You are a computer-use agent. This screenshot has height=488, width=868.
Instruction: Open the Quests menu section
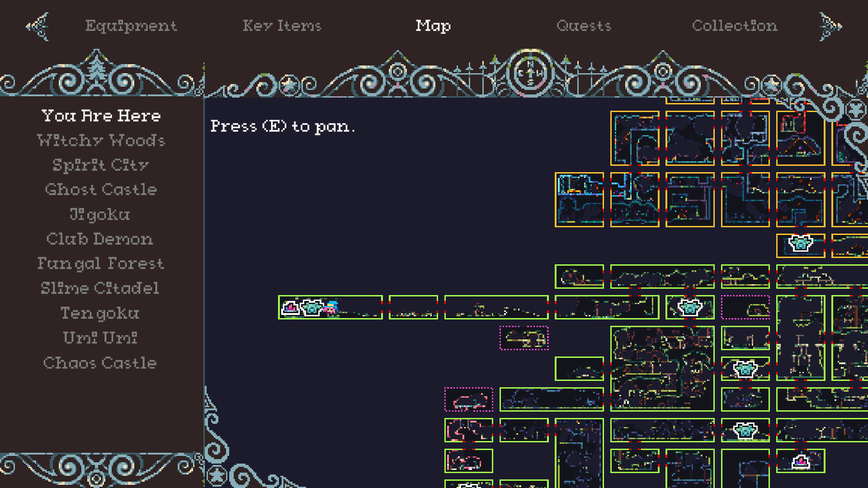[x=583, y=25]
